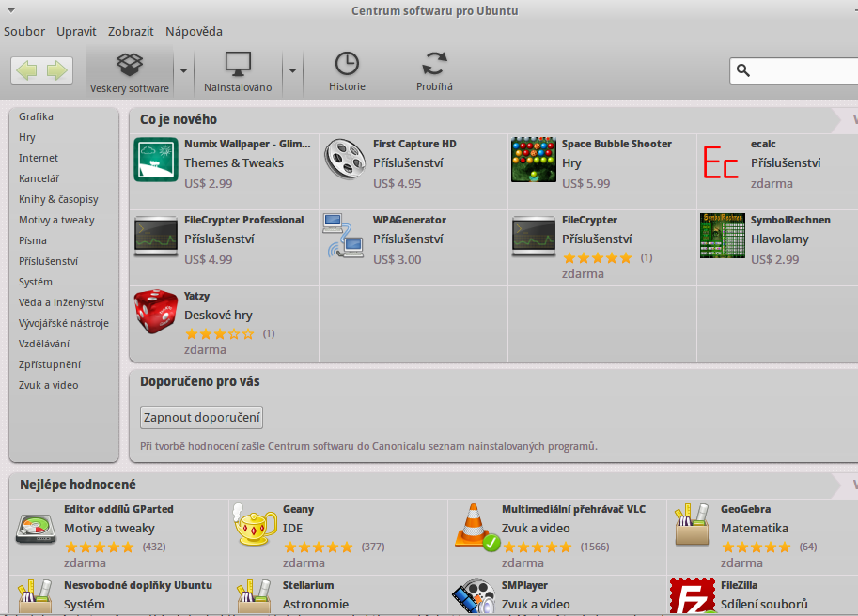Choose the Internet category
The image size is (858, 616).
pos(39,158)
